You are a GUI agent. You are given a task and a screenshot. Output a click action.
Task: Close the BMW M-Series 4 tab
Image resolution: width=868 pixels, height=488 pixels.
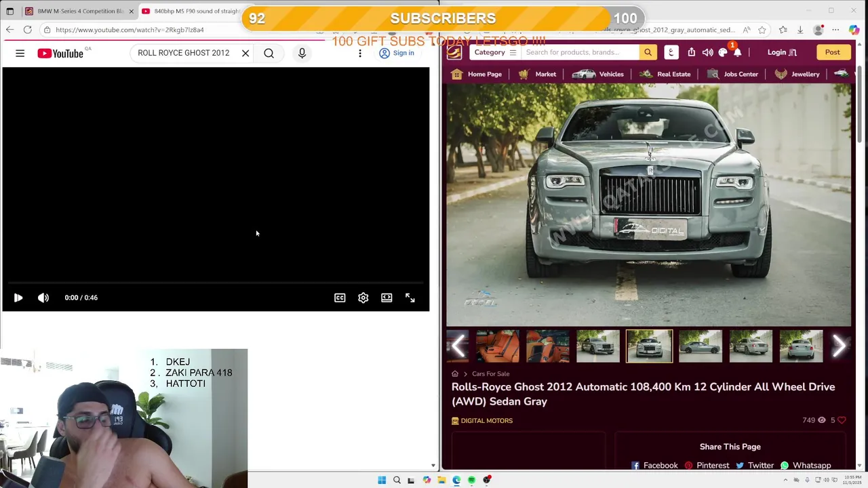coord(132,11)
